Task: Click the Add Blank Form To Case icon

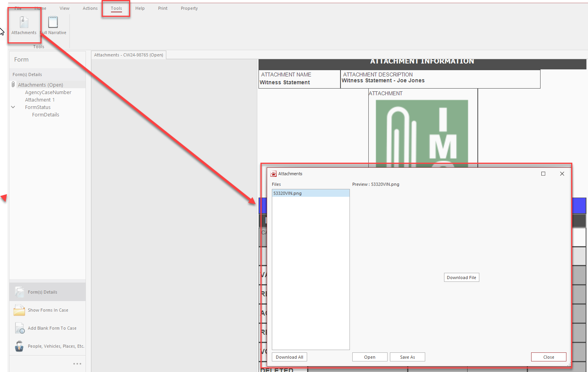Action: tap(20, 328)
